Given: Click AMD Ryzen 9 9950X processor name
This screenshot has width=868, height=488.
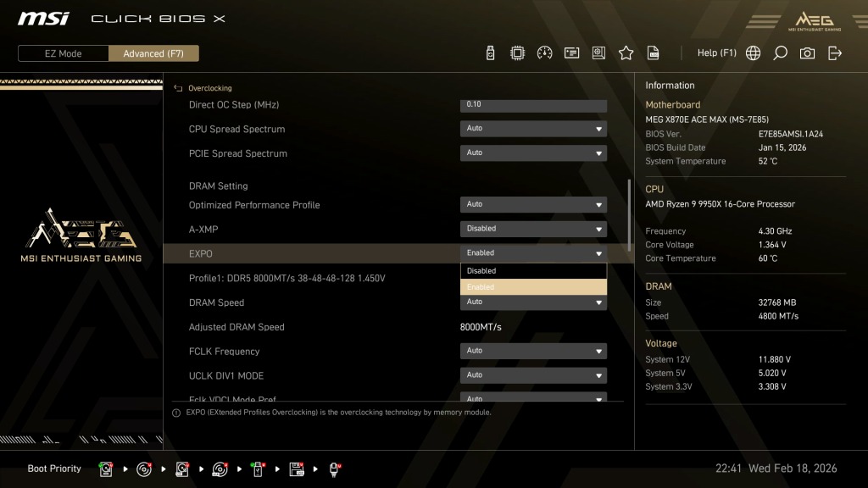Looking at the screenshot, I should pos(721,204).
